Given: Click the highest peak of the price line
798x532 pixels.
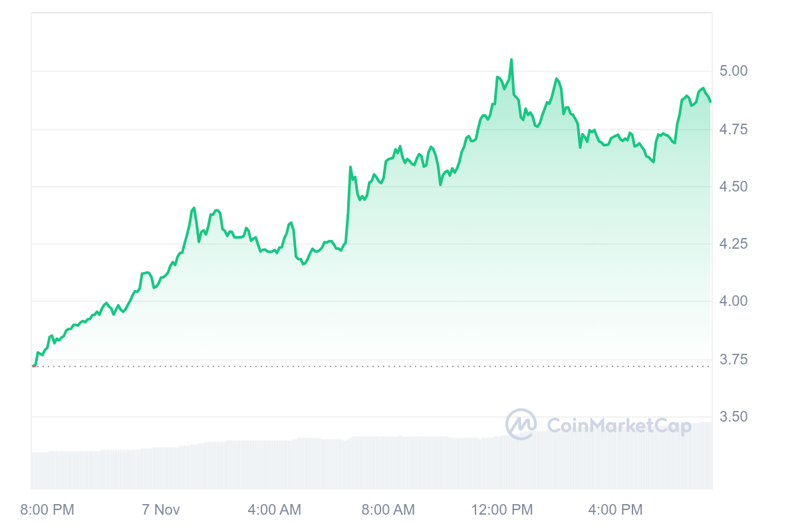Looking at the screenshot, I should click(x=511, y=60).
